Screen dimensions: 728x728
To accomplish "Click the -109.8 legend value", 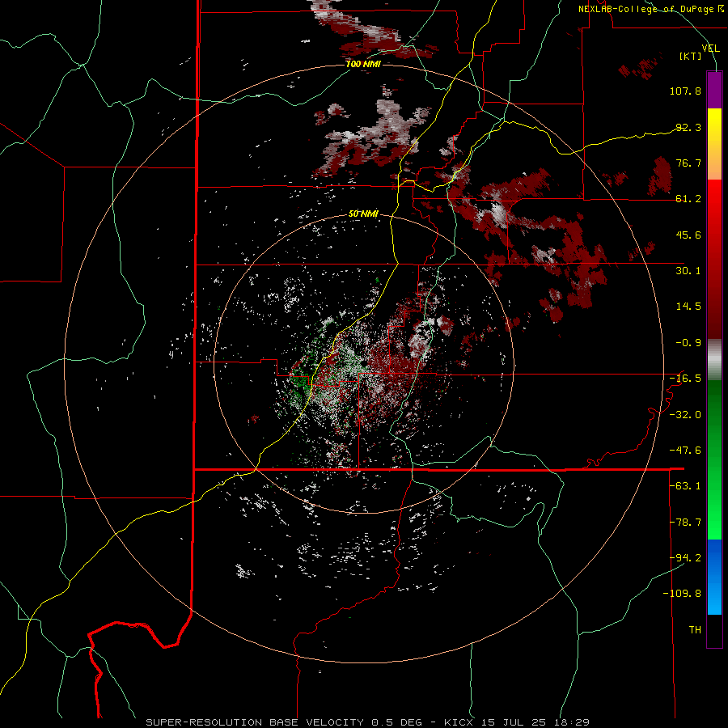I will tap(683, 594).
